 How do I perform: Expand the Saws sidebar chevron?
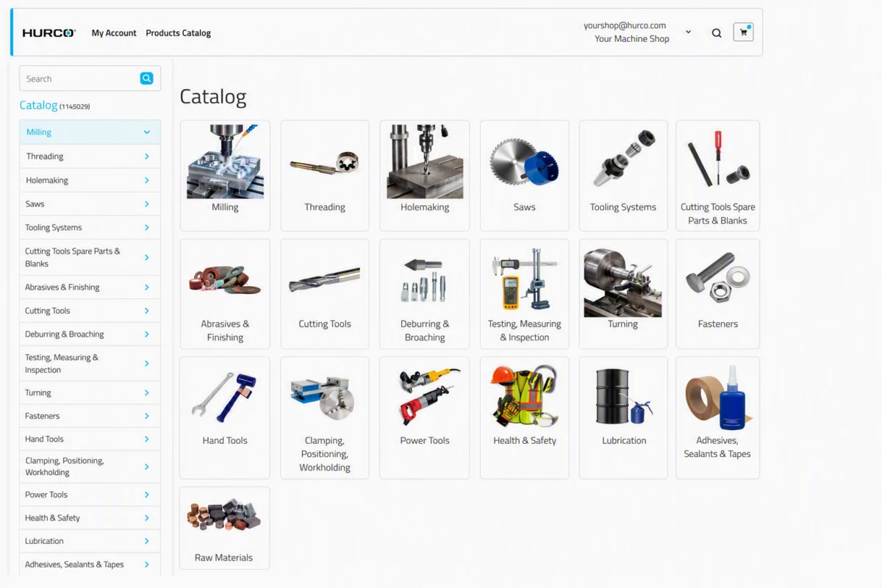pos(147,204)
